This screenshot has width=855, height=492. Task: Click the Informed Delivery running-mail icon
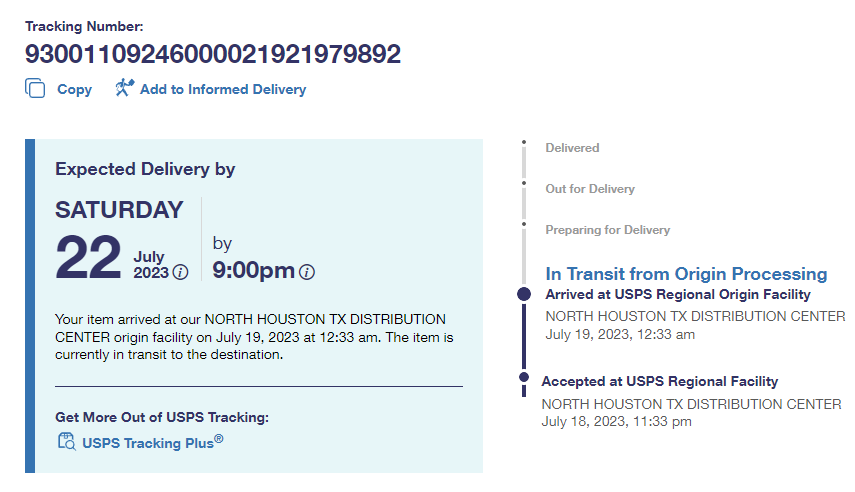click(124, 88)
